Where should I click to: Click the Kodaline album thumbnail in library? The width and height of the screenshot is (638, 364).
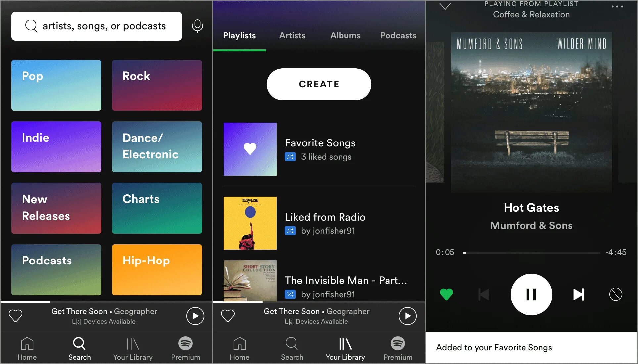[x=250, y=222]
